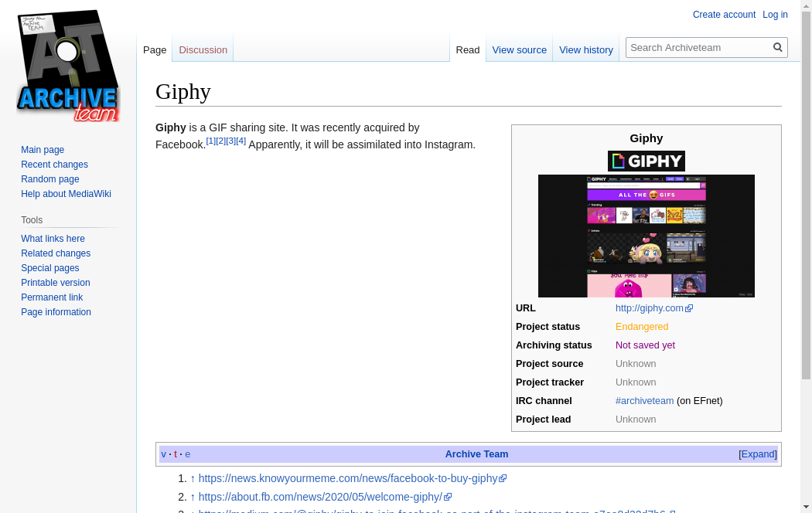
Task: Open the giphy.com URL link
Action: click(649, 308)
